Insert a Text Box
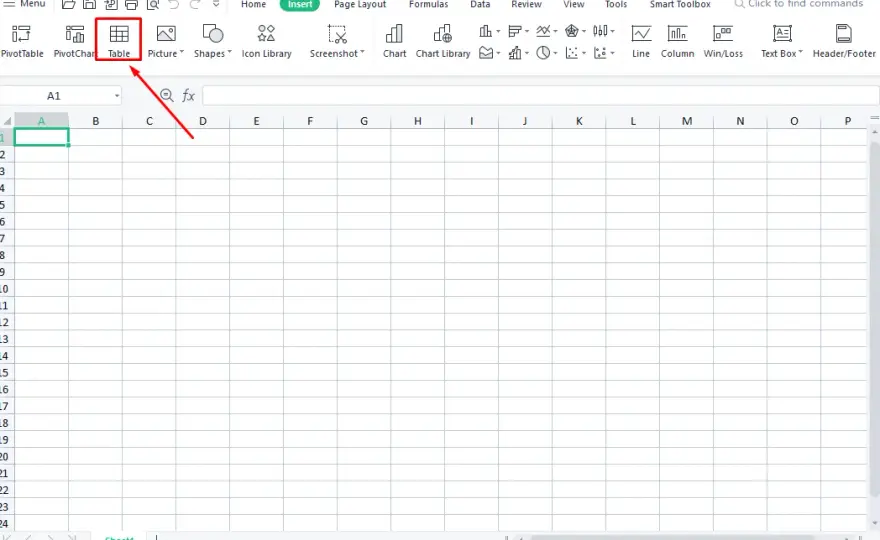Viewport: 880px width, 540px height. (782, 42)
